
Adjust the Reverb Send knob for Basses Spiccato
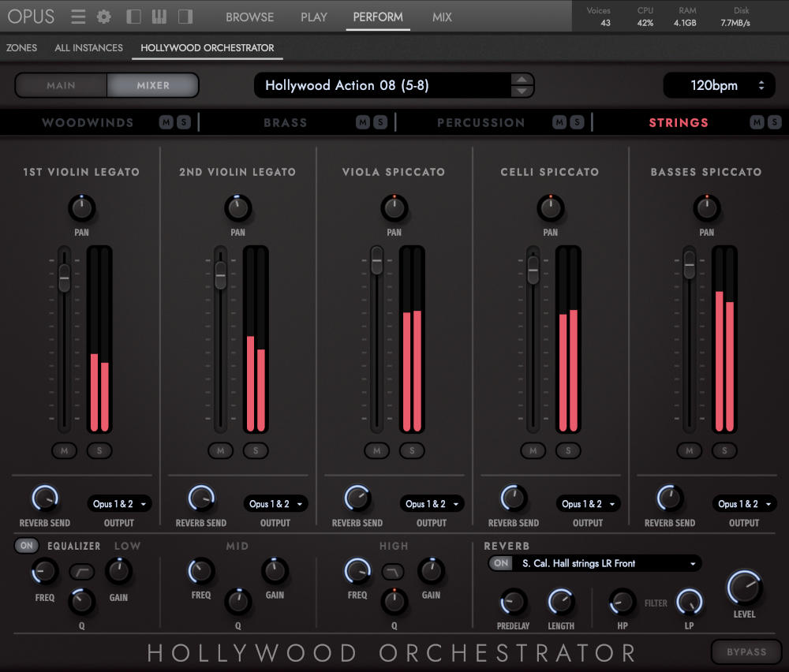pos(669,498)
